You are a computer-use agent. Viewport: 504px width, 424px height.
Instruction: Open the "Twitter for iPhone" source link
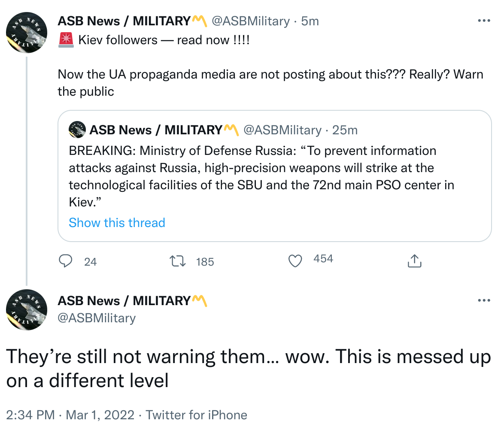pos(196,415)
